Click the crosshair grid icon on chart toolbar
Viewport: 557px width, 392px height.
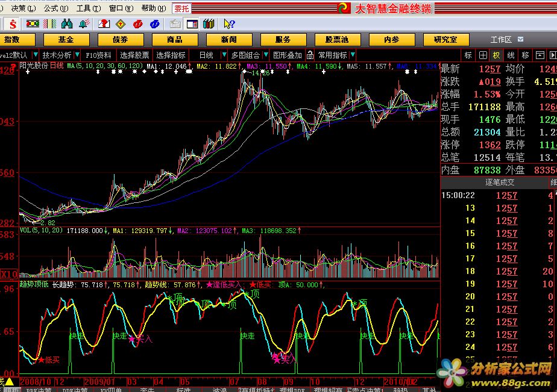point(483,55)
